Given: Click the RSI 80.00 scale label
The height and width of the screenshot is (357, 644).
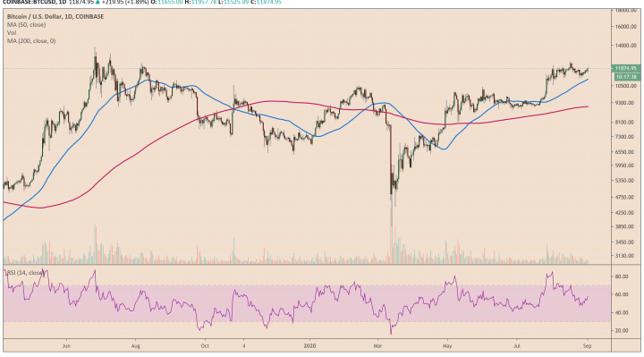Looking at the screenshot, I should coord(622,276).
